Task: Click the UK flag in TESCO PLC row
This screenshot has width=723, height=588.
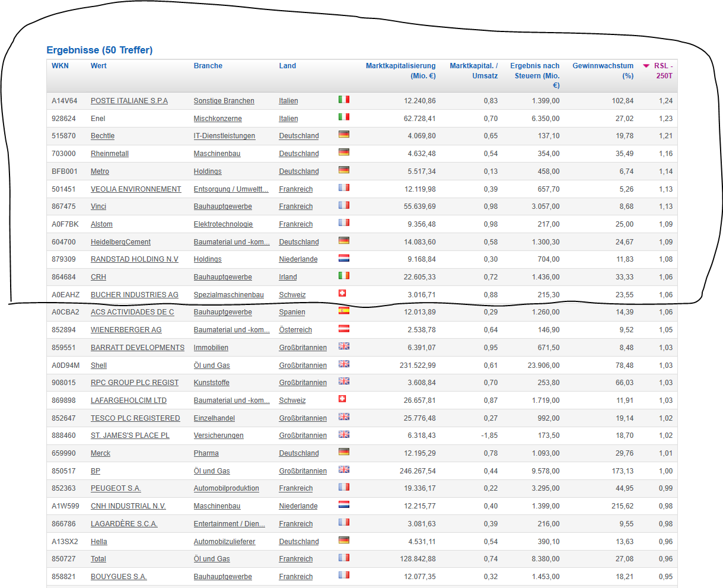Action: click(x=344, y=417)
